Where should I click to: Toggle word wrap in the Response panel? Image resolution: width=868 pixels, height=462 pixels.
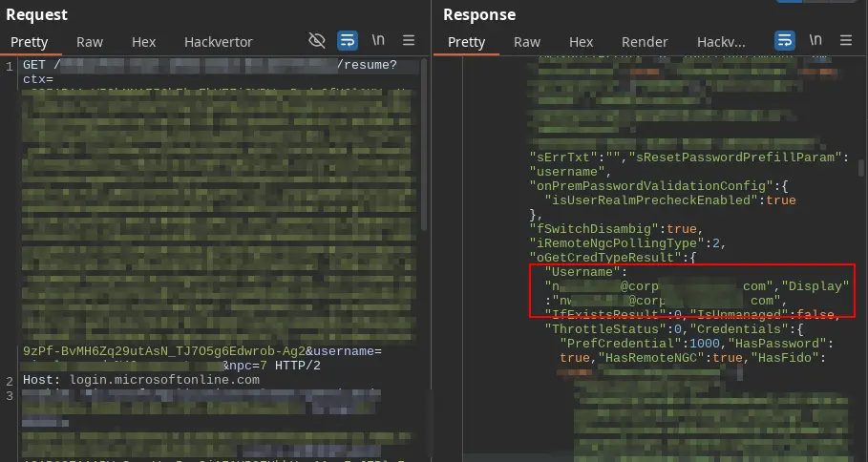[785, 41]
